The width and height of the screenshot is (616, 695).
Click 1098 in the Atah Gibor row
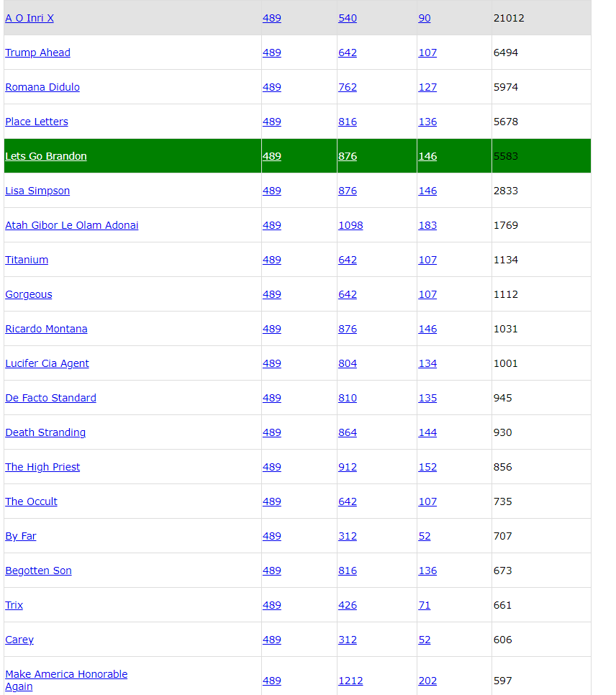click(x=350, y=226)
